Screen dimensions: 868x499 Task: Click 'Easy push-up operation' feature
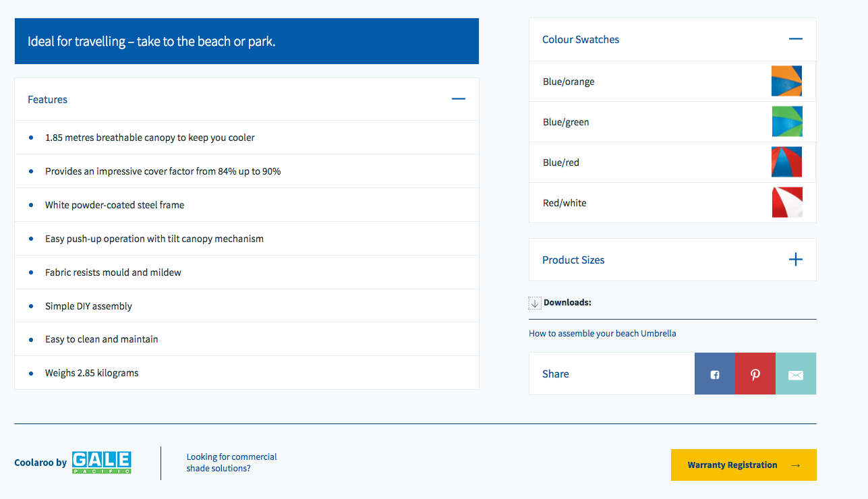[x=154, y=239]
